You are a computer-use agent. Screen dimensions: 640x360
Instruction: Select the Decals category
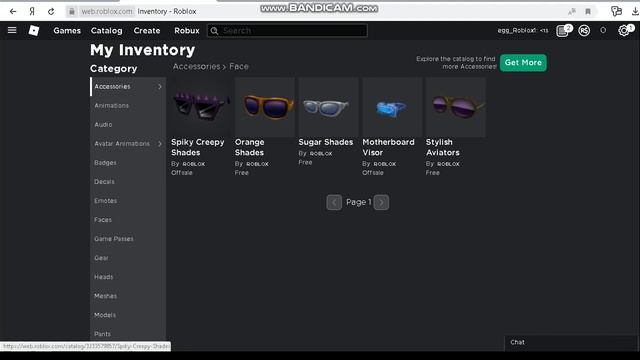click(104, 182)
